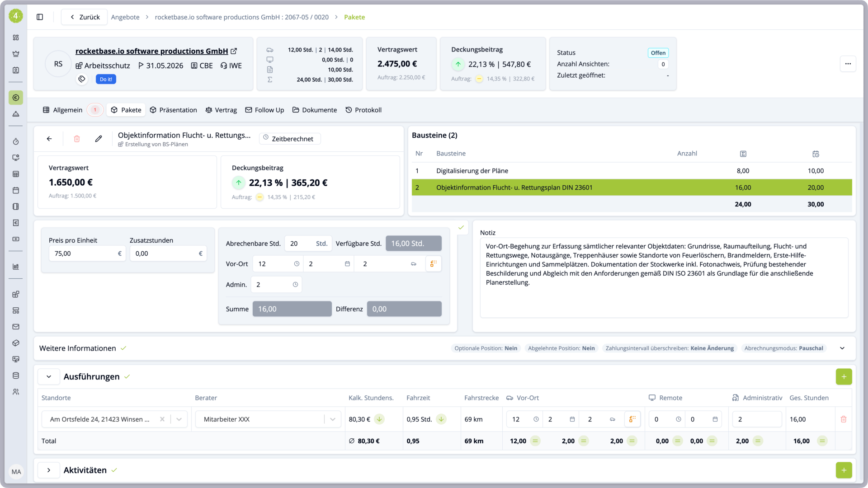Open external link icon next to company name
The image size is (868, 488).
(234, 51)
